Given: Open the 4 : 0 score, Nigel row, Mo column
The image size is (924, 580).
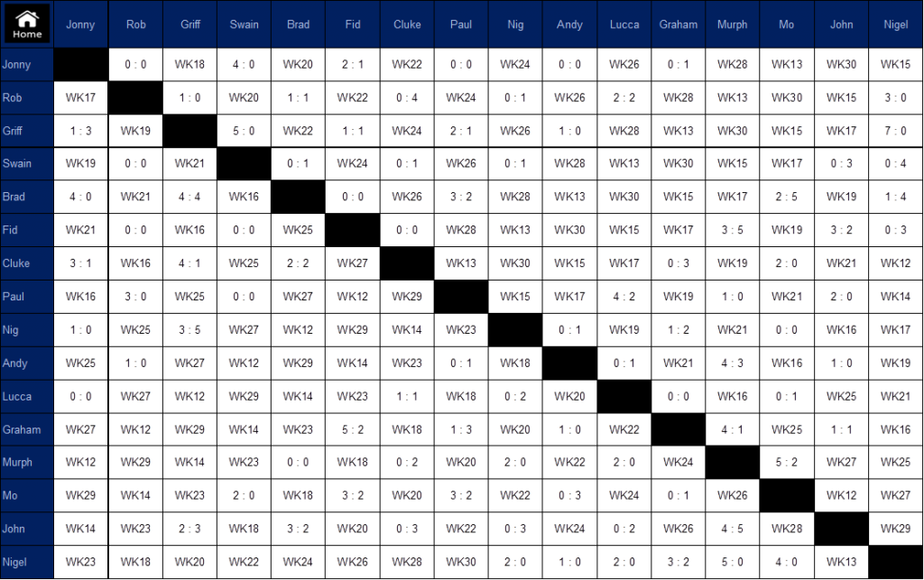Looking at the screenshot, I should [787, 562].
